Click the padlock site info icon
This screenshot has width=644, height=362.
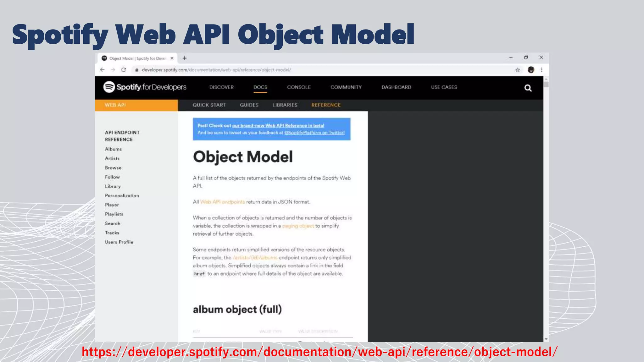pyautogui.click(x=137, y=70)
